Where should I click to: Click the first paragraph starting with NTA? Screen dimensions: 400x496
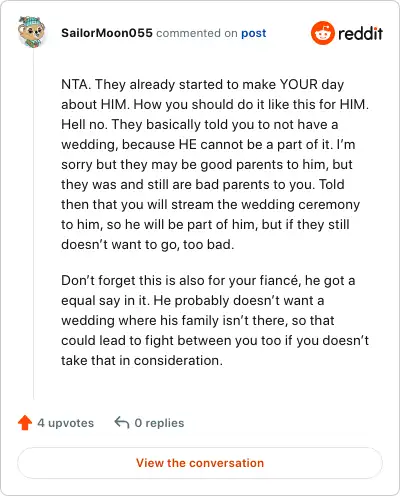click(x=215, y=164)
